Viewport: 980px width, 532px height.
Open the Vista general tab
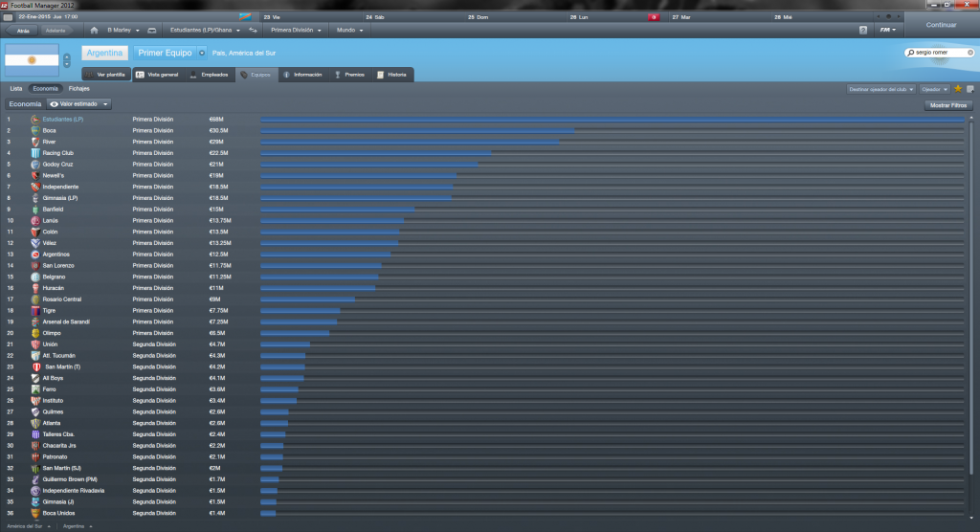point(158,75)
